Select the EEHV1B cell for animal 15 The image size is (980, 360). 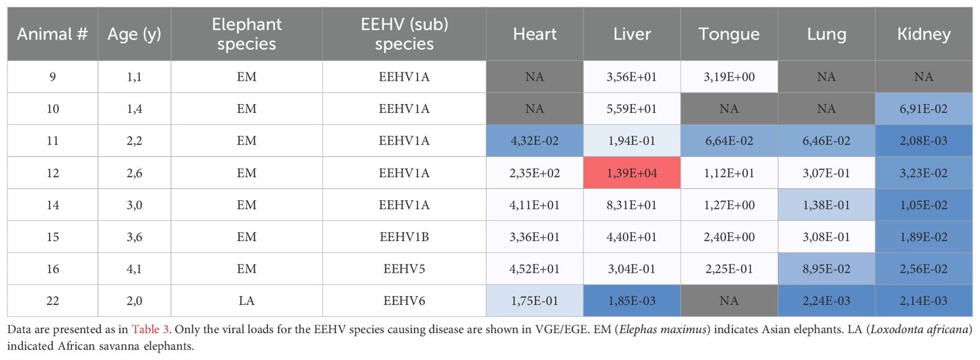tap(404, 236)
